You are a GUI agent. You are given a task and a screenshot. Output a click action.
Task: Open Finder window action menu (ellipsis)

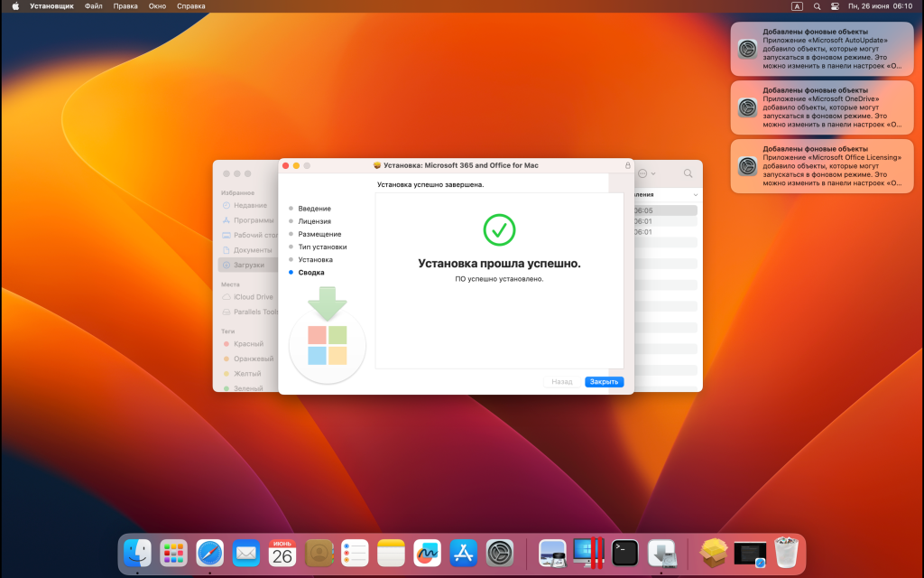(646, 173)
